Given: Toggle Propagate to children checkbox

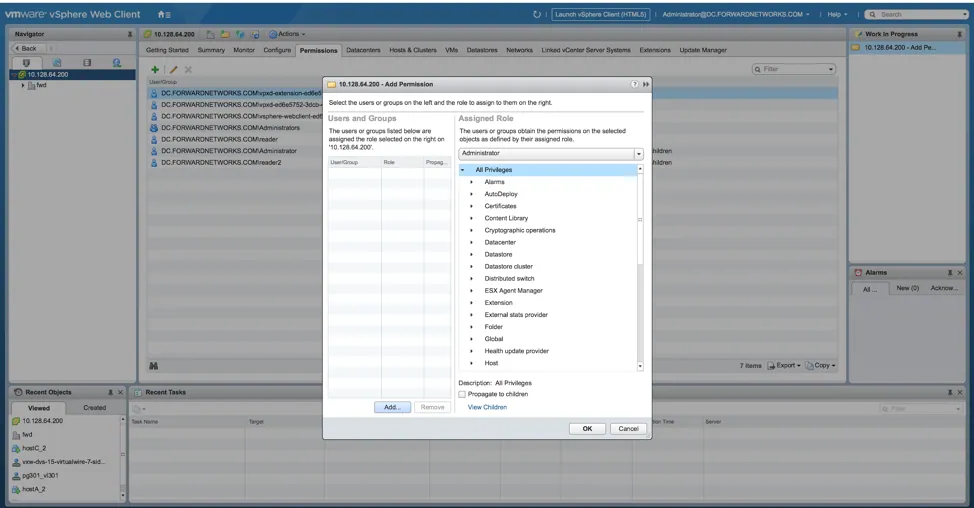Looking at the screenshot, I should [x=462, y=394].
